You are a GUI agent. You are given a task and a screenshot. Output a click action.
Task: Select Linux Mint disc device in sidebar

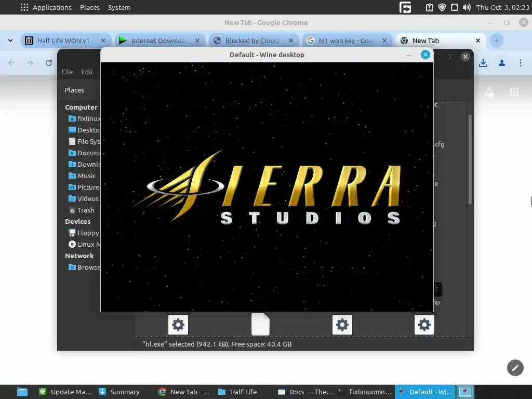(x=84, y=244)
